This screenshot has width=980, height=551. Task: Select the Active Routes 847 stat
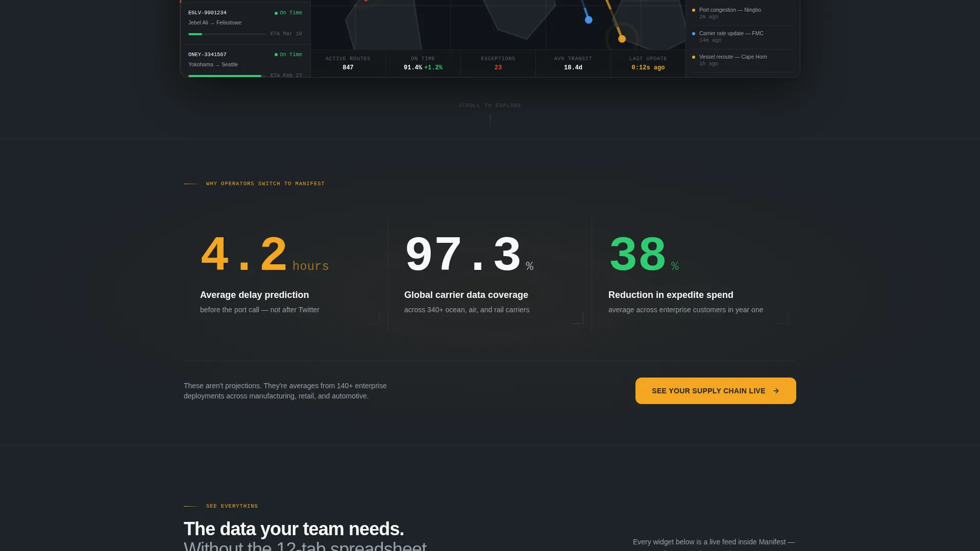click(348, 63)
